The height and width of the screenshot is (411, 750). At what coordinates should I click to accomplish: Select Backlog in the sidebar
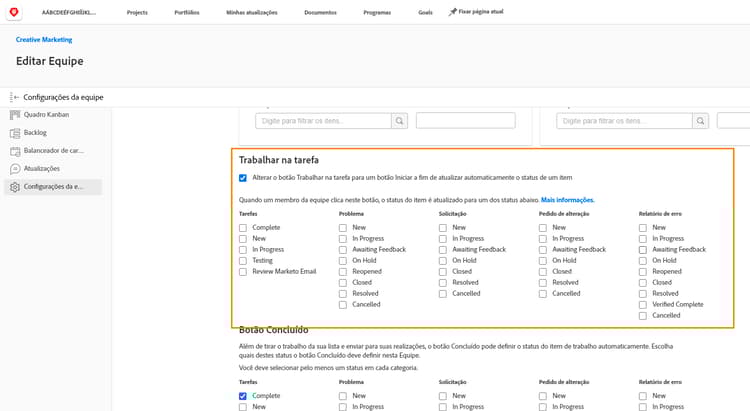click(x=35, y=133)
